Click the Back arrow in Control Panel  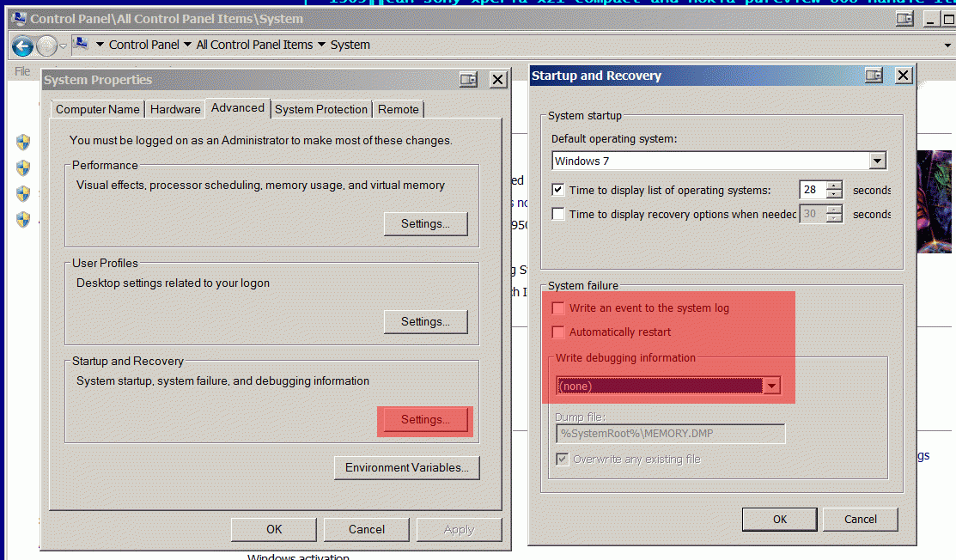[x=22, y=46]
